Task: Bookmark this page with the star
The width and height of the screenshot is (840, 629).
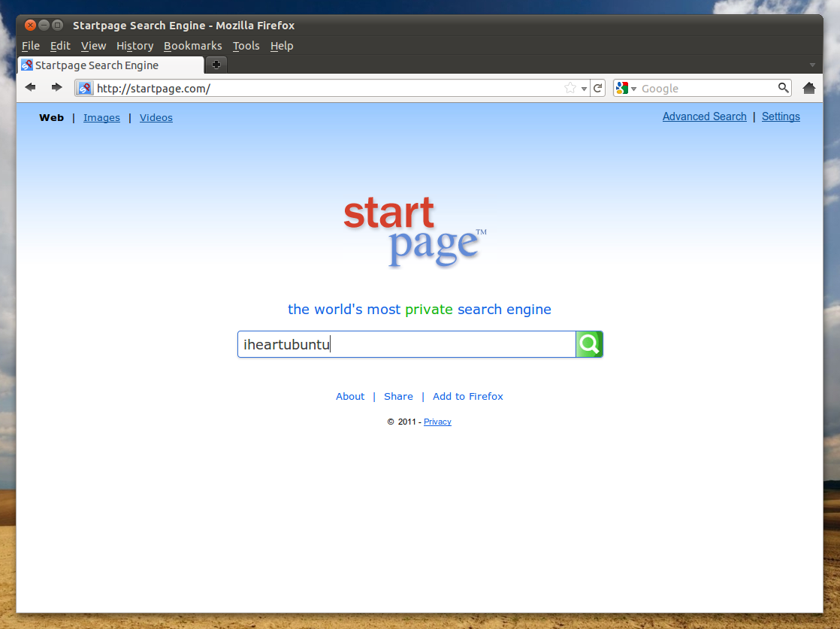Action: [570, 88]
